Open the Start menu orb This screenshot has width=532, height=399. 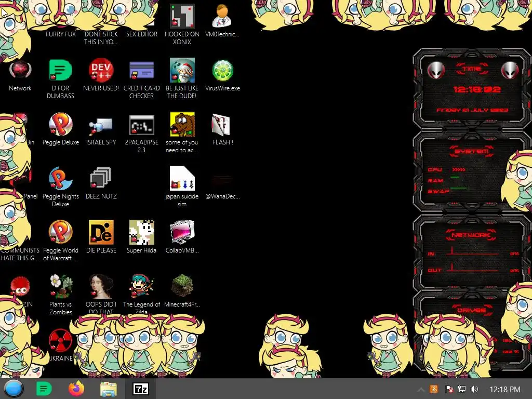pos(13,389)
